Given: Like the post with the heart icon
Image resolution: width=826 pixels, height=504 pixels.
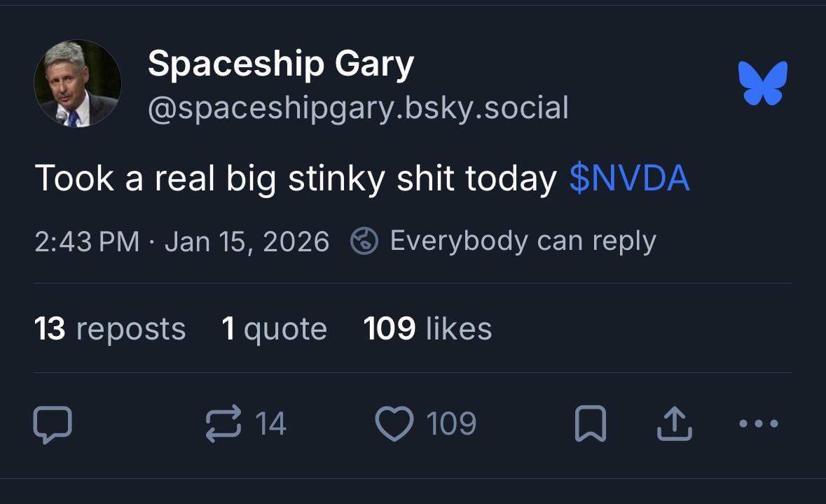Looking at the screenshot, I should 394,424.
